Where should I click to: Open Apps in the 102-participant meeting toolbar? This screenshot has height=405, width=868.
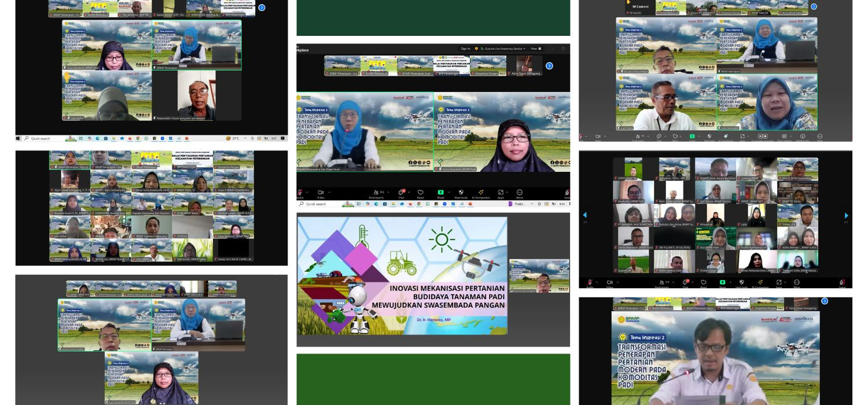[501, 193]
